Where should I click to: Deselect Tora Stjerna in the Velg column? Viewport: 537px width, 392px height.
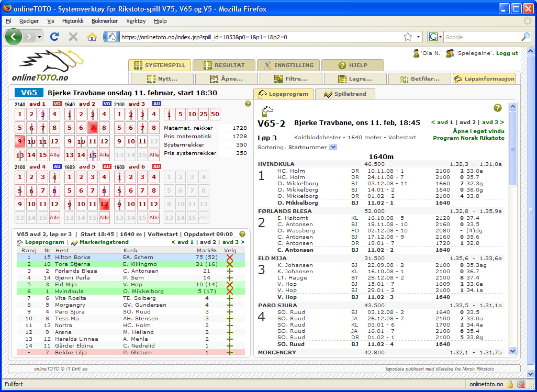point(230,264)
